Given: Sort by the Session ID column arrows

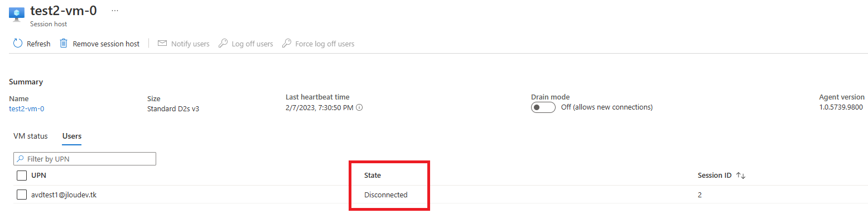Looking at the screenshot, I should click(741, 176).
